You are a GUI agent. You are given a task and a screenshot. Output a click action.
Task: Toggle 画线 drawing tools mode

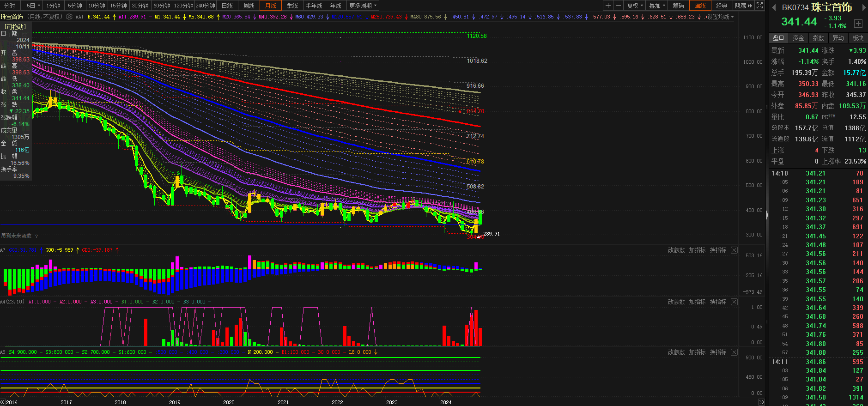coord(700,6)
